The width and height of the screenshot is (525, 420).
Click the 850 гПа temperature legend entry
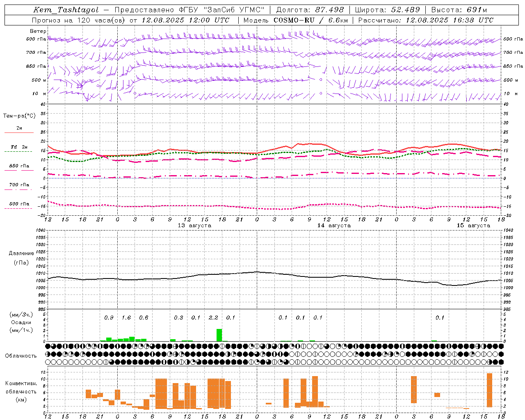pos(19,166)
